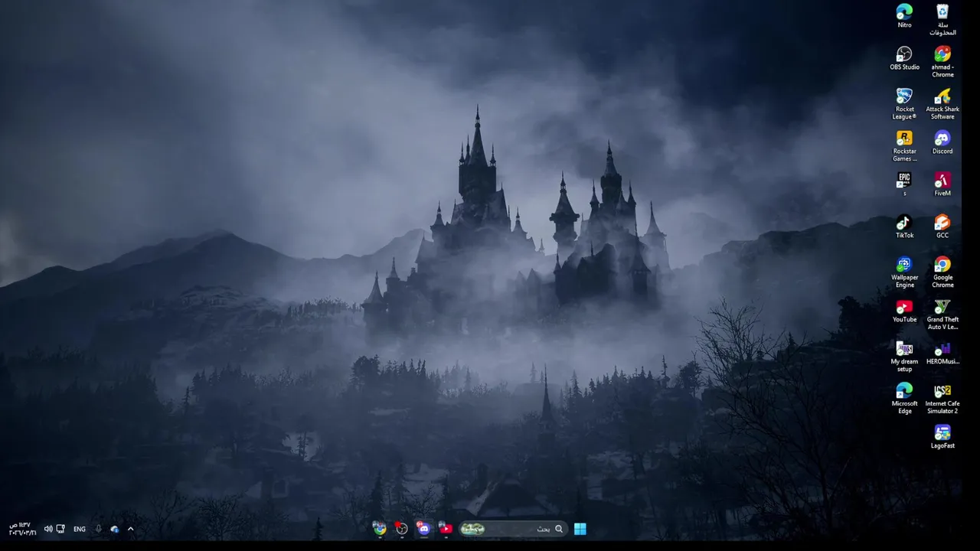Open the TikTok desktop shortcut
Viewport: 980px width, 551px height.
click(904, 226)
